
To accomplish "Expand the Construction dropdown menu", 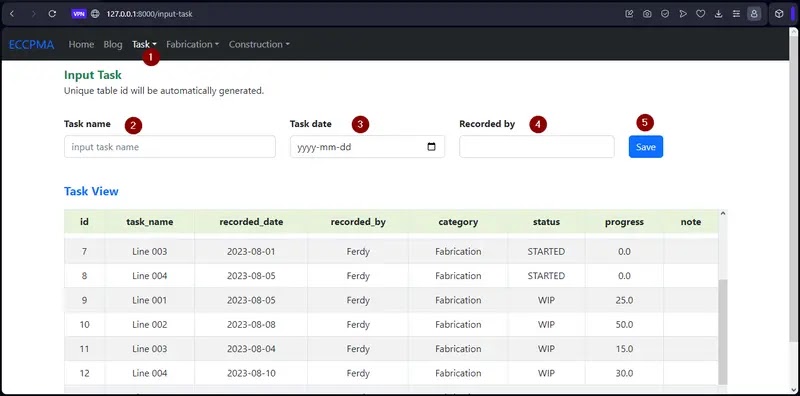I will click(x=259, y=44).
